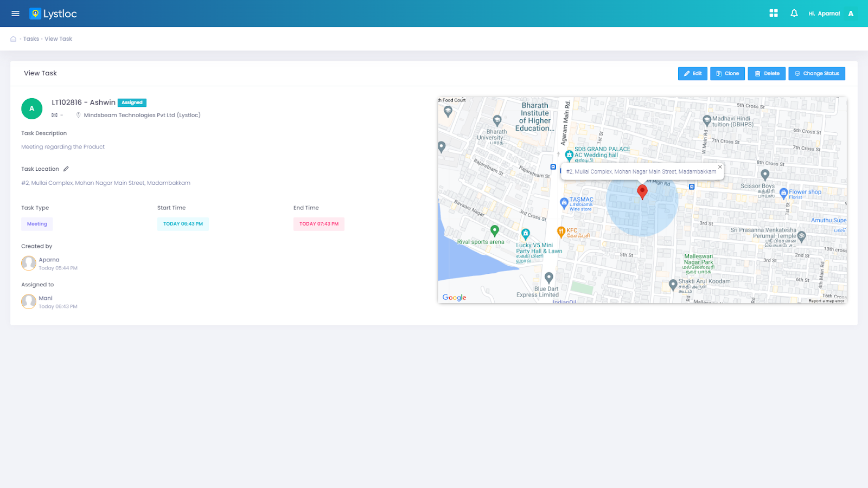Click the bus stop icon on High Rd

(x=692, y=187)
